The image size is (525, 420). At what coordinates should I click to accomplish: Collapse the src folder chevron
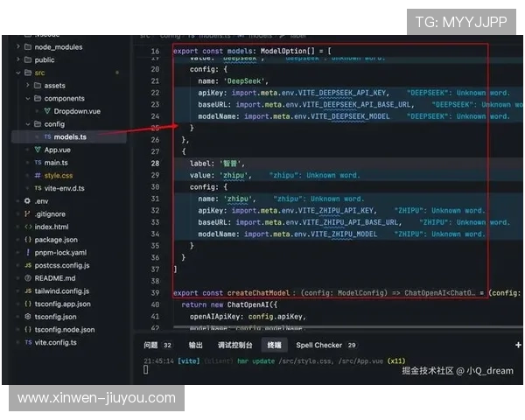coord(18,73)
